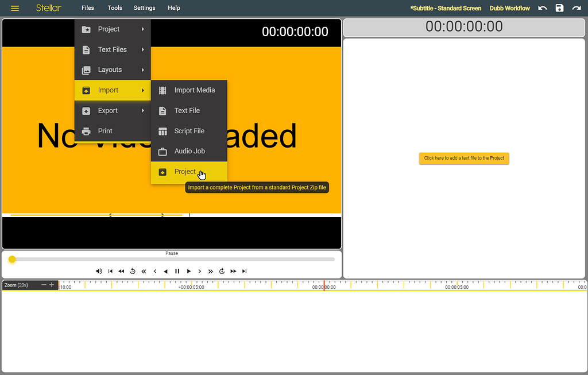The height and width of the screenshot is (375, 588).
Task: Choose Script File from the Import submenu
Action: point(189,131)
